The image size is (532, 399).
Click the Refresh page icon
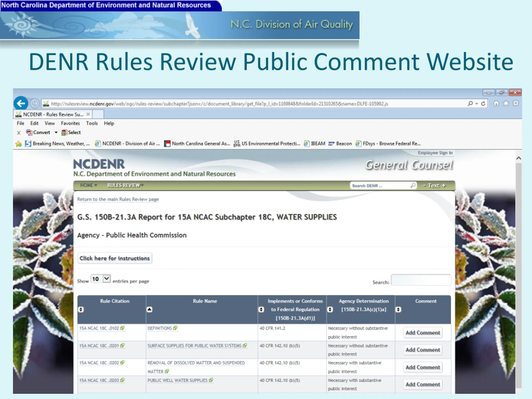[483, 104]
